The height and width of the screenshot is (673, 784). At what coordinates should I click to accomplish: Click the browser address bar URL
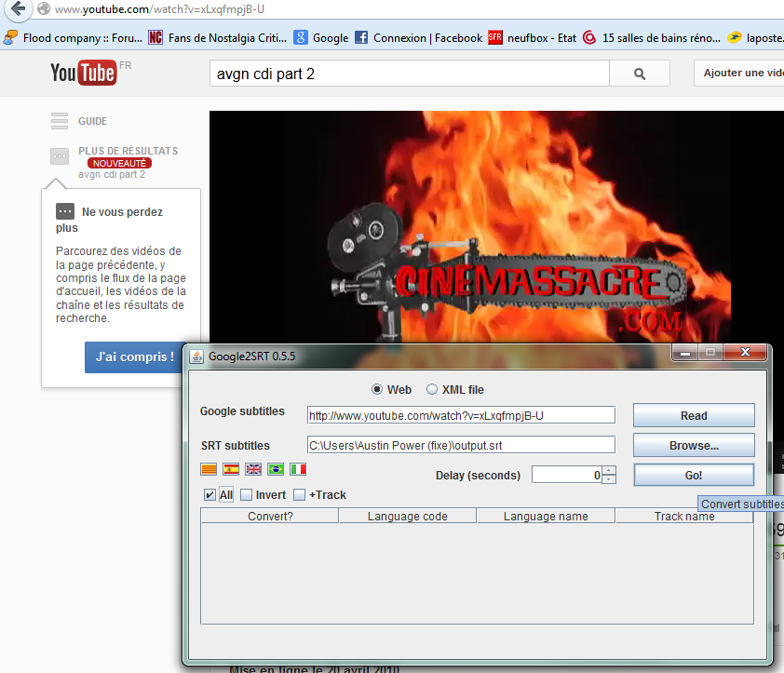(160, 9)
